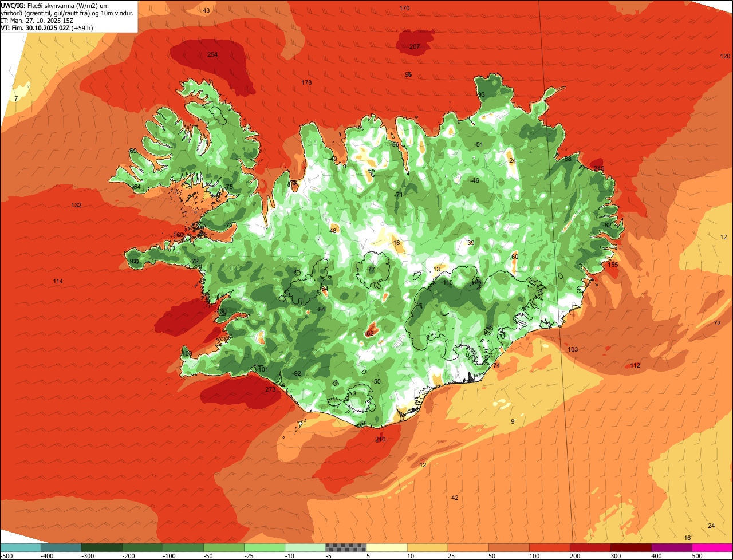The image size is (733, 560).
Task: Click the map value 155 off the east coast
Action: pyautogui.click(x=613, y=265)
